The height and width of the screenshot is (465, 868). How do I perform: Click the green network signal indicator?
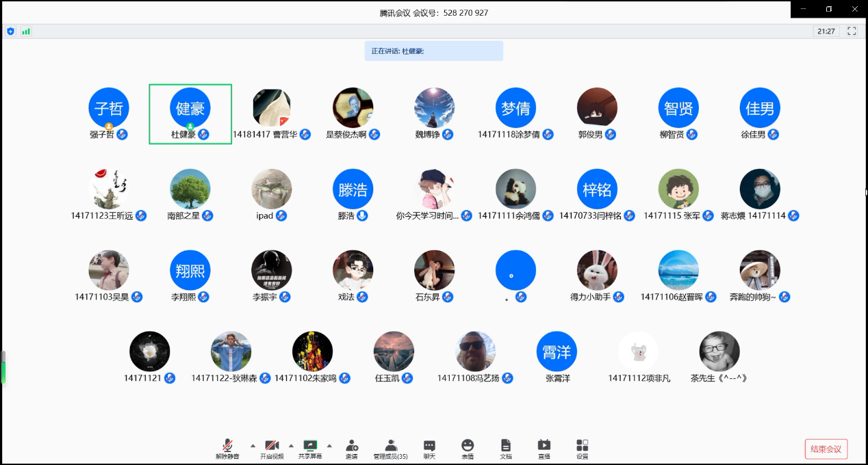click(26, 31)
